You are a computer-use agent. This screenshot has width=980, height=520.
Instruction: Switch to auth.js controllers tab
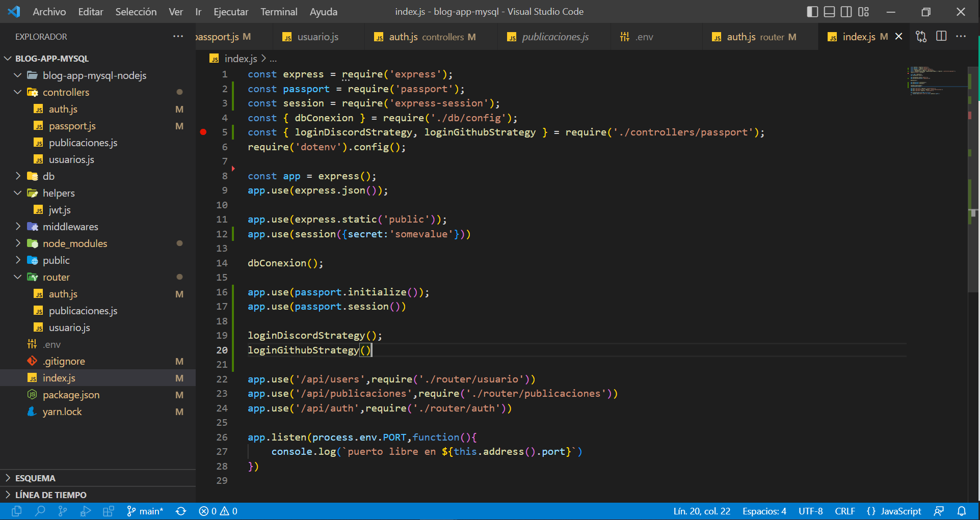432,37
